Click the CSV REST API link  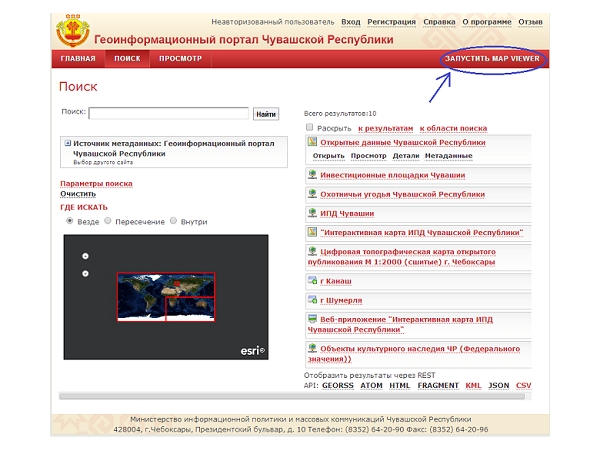pyautogui.click(x=523, y=385)
